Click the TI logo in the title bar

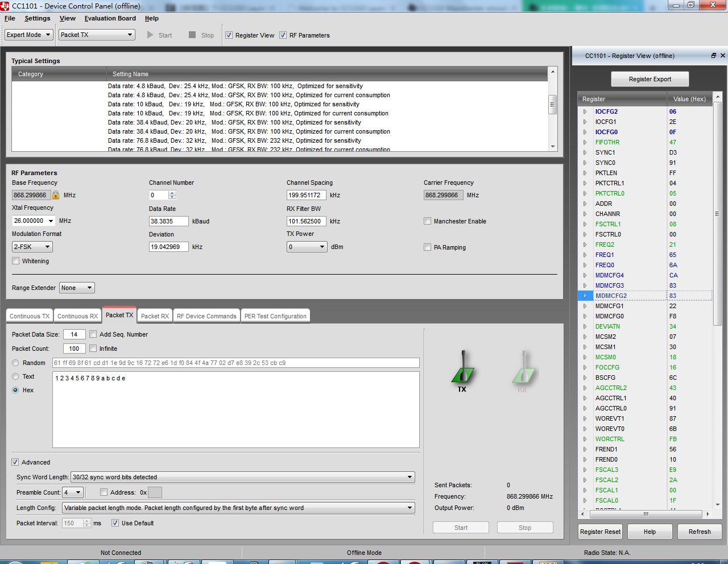point(5,6)
